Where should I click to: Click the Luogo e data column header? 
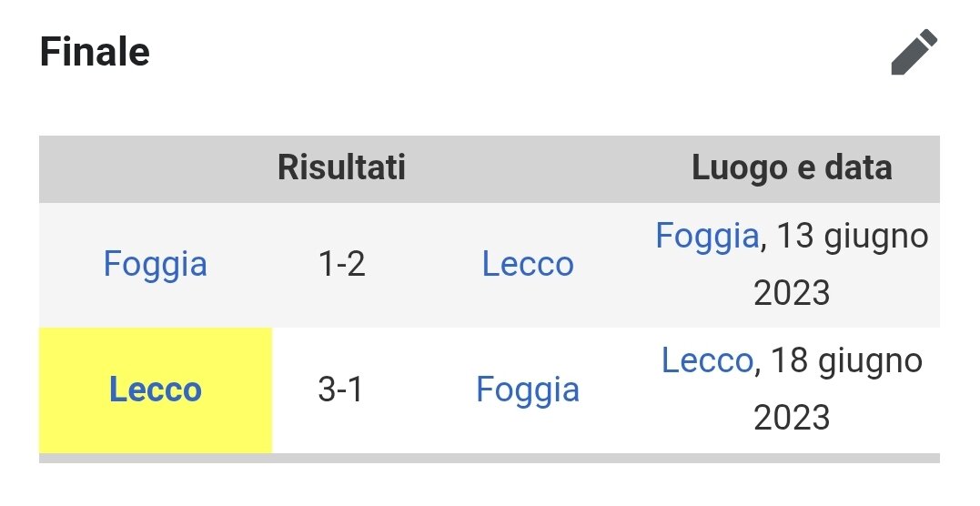[792, 168]
